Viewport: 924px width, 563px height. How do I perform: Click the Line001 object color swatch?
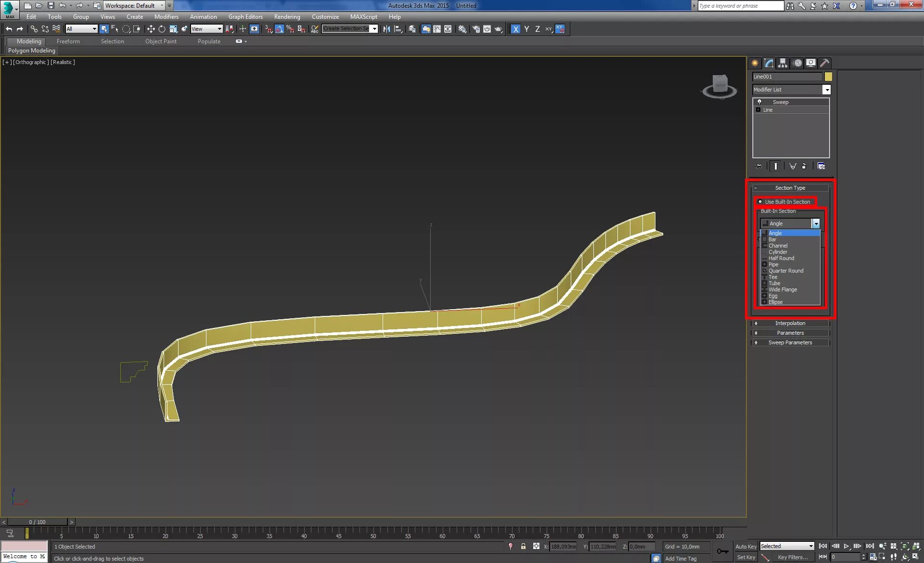(x=828, y=77)
